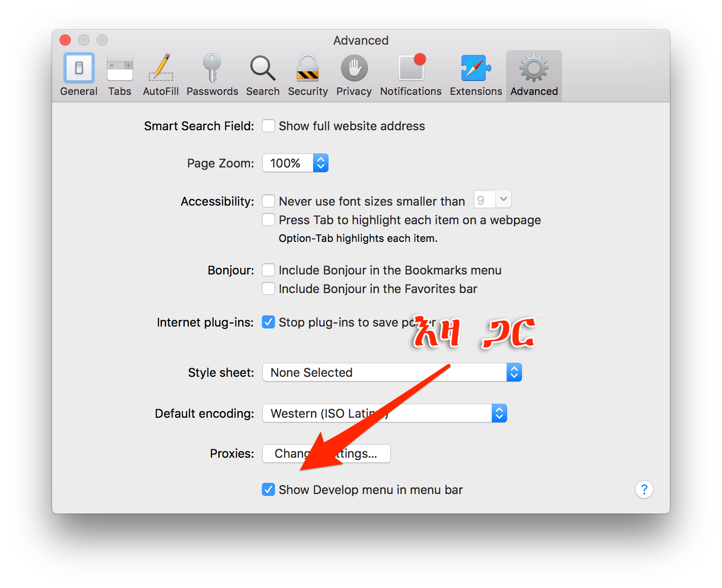The width and height of the screenshot is (722, 588).
Task: Open the AutoFill pencil icon
Action: pos(161,68)
